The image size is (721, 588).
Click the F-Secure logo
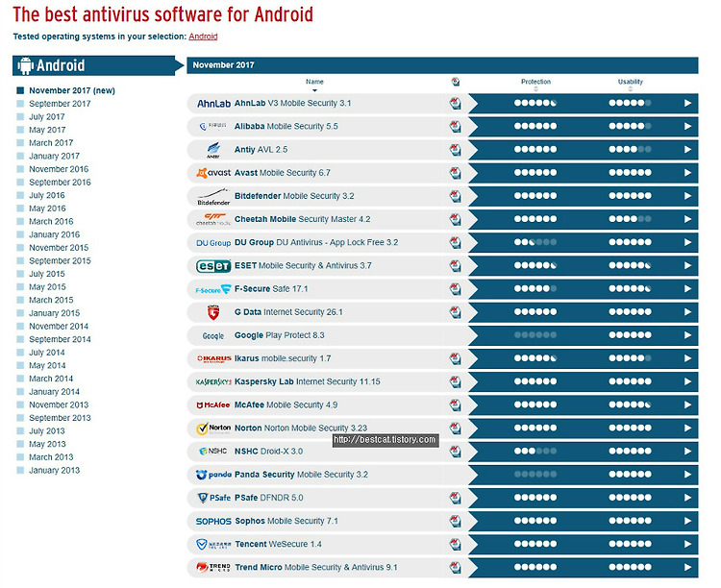pos(213,289)
